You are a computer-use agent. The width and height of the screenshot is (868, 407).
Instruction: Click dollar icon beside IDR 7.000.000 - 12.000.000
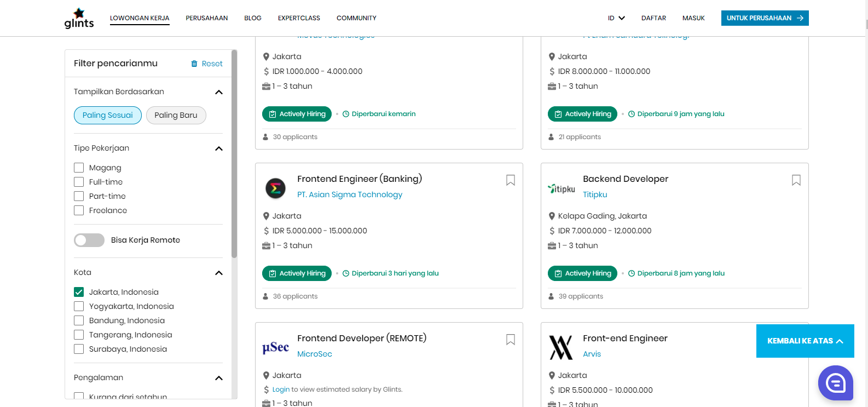point(552,231)
